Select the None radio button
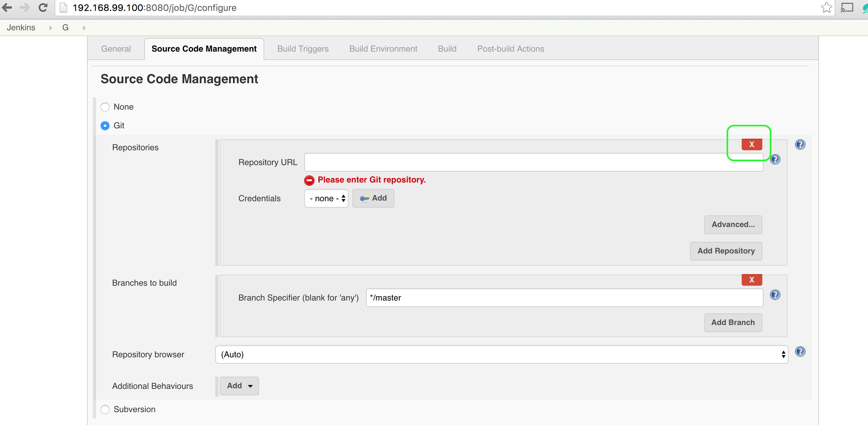Viewport: 868px width, 425px height. (105, 107)
